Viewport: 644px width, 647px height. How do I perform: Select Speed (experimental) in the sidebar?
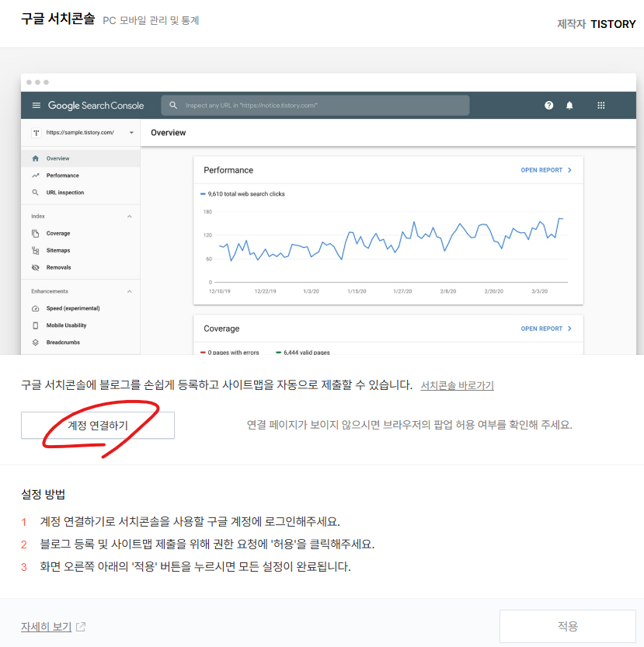(x=81, y=308)
